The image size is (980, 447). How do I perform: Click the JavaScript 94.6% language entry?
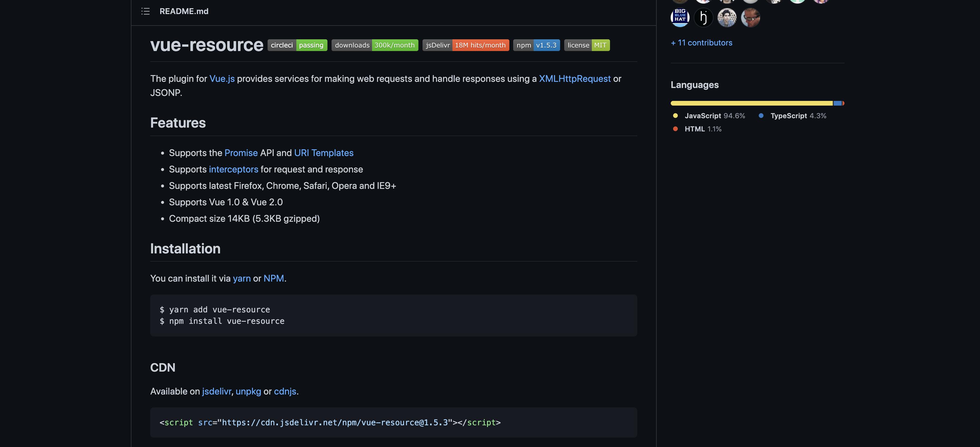(x=709, y=116)
